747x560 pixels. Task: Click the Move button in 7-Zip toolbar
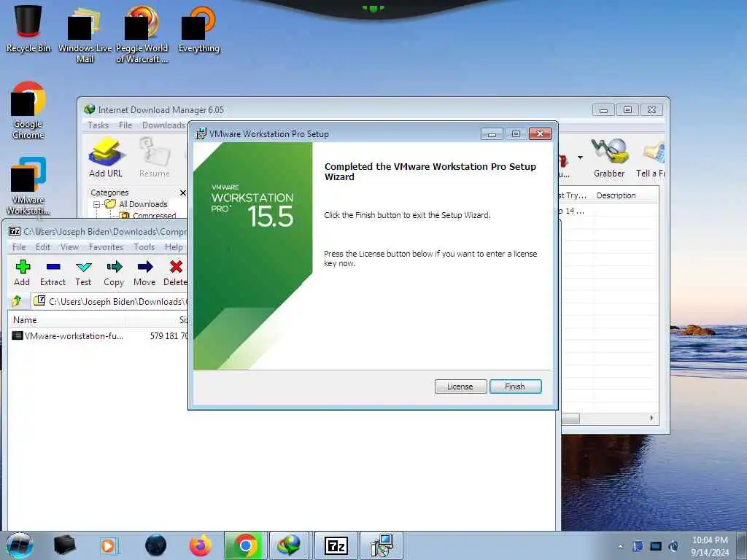tap(144, 273)
